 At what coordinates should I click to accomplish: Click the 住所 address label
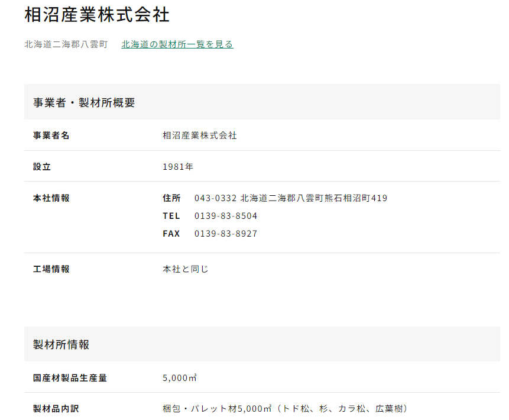pos(171,198)
